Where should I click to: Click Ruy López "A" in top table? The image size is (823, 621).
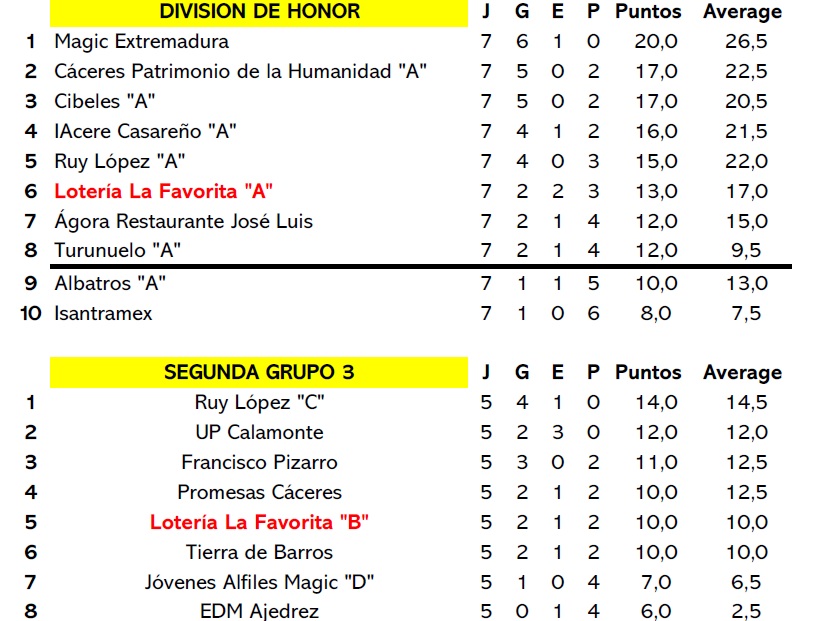pos(120,162)
